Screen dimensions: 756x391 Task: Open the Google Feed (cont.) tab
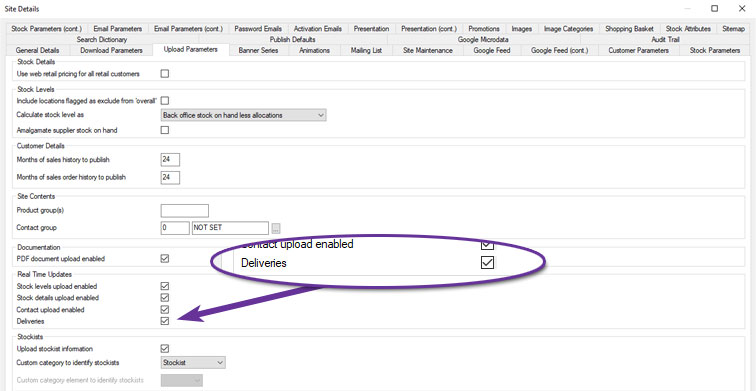click(559, 50)
